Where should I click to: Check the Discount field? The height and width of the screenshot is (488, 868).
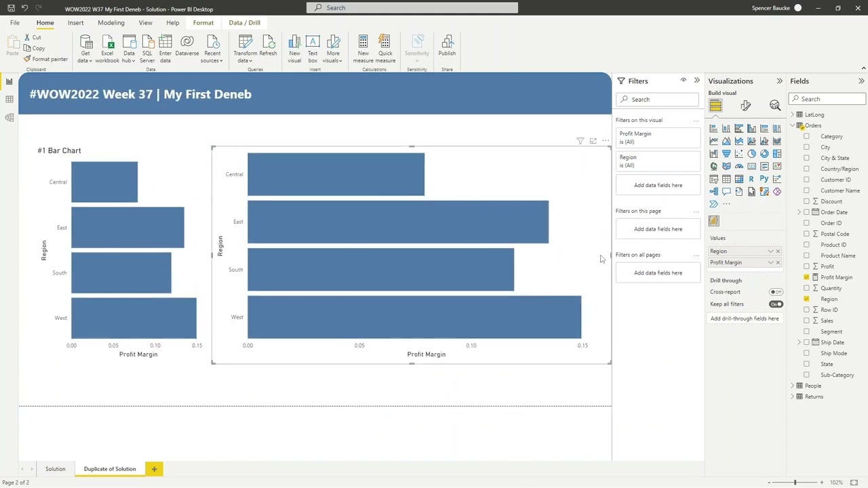click(x=806, y=201)
